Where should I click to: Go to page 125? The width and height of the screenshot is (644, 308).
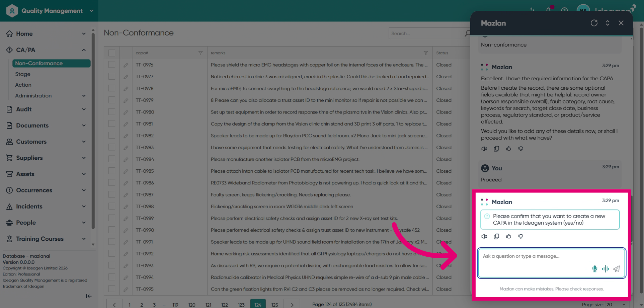pyautogui.click(x=275, y=305)
